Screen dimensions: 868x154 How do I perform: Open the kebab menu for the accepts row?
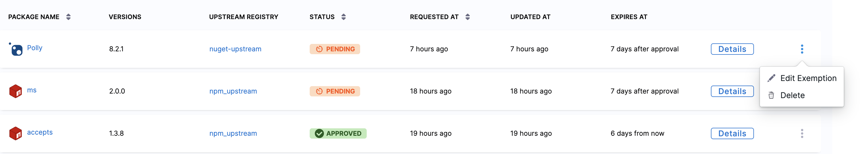[802, 133]
